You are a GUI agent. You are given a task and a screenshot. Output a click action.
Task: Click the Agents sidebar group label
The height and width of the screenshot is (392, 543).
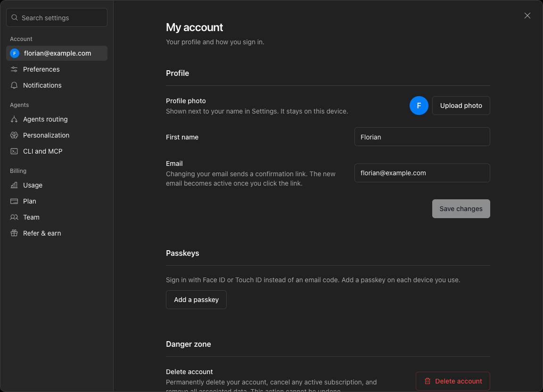(x=19, y=105)
